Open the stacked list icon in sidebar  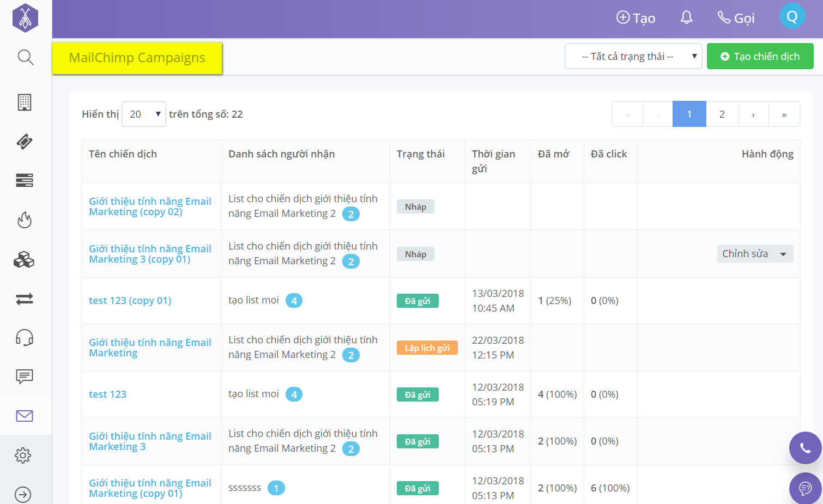25,180
